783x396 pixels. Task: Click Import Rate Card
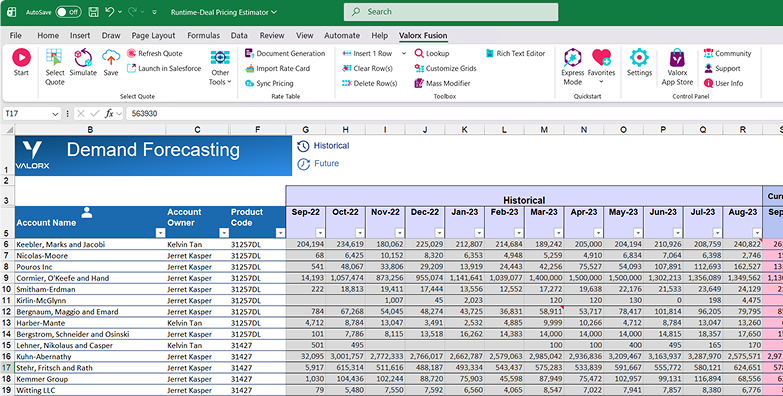pos(278,68)
